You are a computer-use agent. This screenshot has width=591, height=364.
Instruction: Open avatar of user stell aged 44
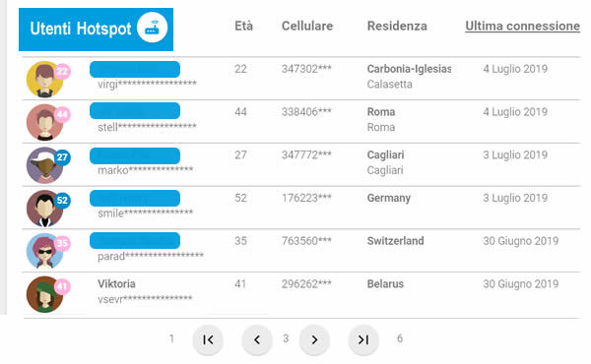(x=45, y=122)
